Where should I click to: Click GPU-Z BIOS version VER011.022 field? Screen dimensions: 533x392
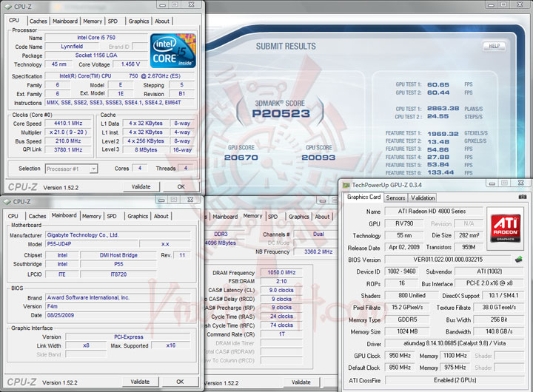(448, 260)
